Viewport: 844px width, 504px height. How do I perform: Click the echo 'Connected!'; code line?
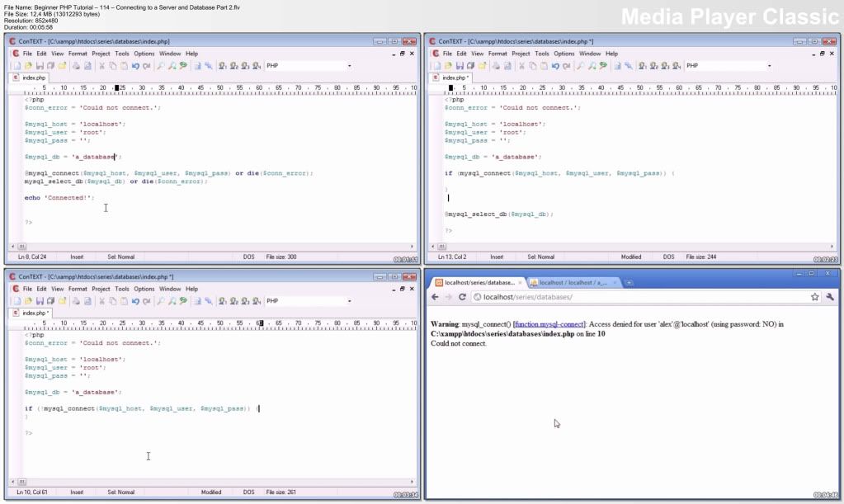59,198
